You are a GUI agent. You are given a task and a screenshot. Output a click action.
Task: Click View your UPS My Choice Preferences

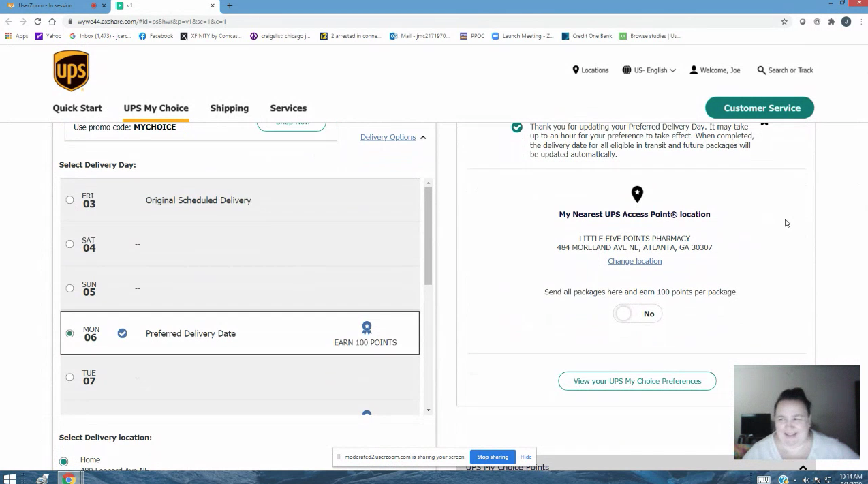pos(637,381)
